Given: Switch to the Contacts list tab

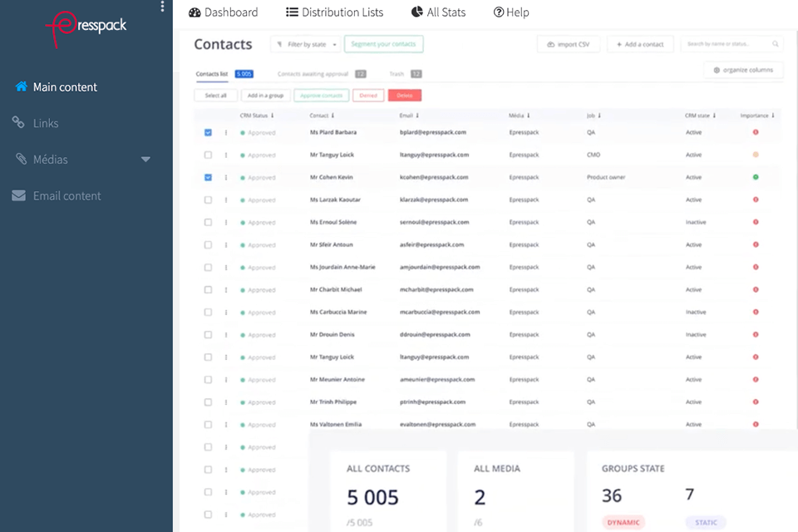Looking at the screenshot, I should point(224,74).
